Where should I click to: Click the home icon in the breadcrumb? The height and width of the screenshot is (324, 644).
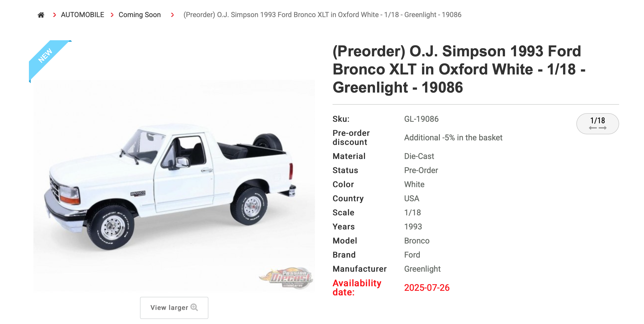click(41, 15)
